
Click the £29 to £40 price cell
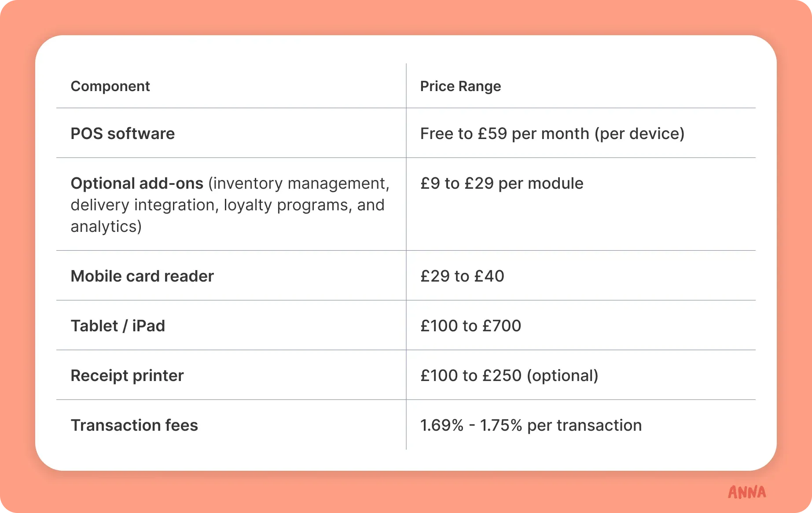pos(462,276)
